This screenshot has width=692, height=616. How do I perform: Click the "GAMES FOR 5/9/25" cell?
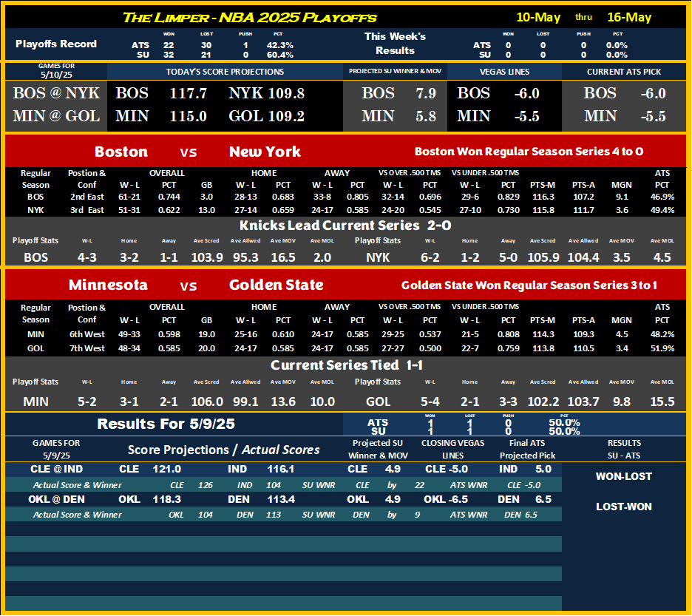(56, 449)
